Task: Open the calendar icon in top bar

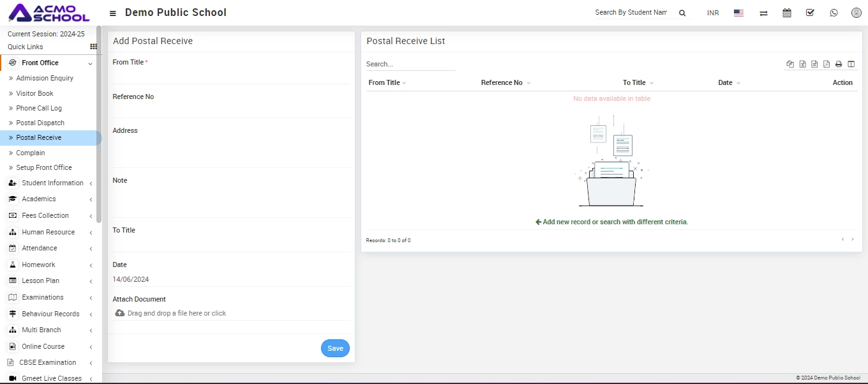Action: click(787, 13)
